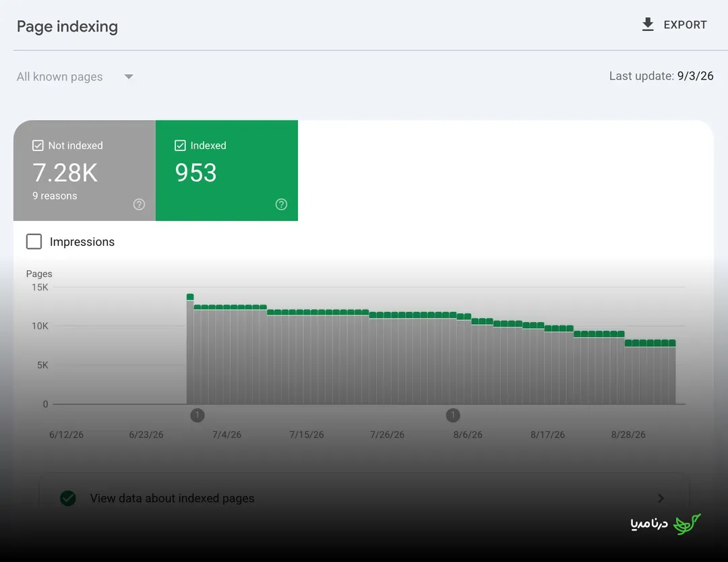Click the 7/15/26 axis date label
This screenshot has height=562, width=728.
coord(307,435)
